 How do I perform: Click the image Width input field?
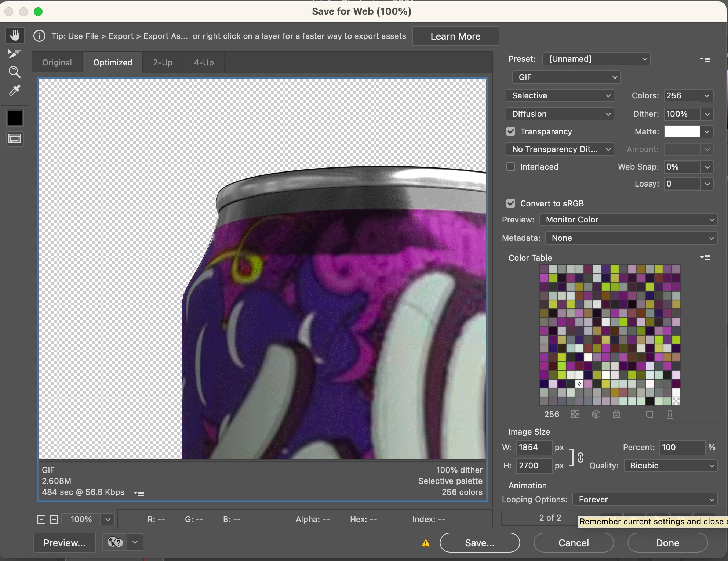pos(533,447)
